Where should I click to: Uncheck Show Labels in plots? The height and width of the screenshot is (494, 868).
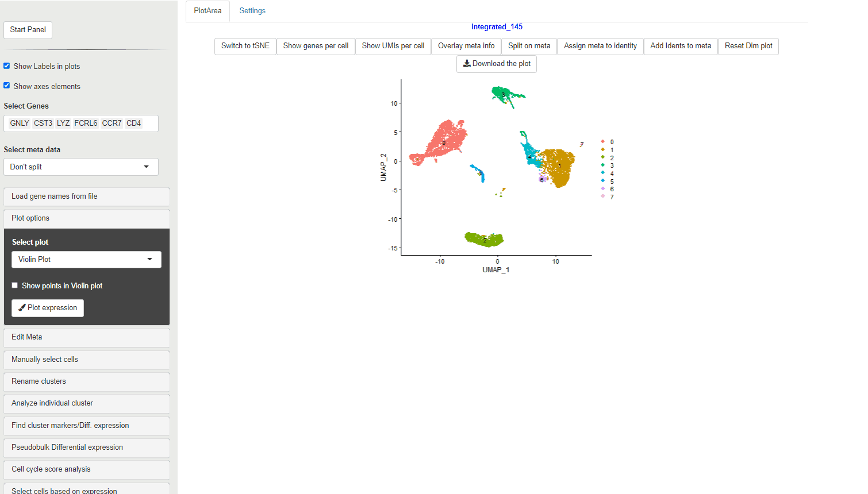tap(7, 66)
